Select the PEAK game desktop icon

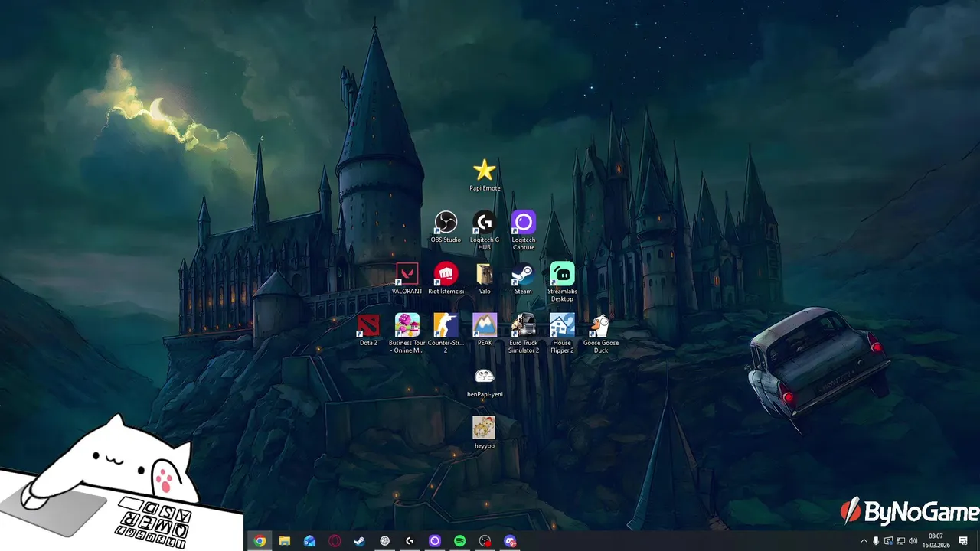tap(485, 330)
